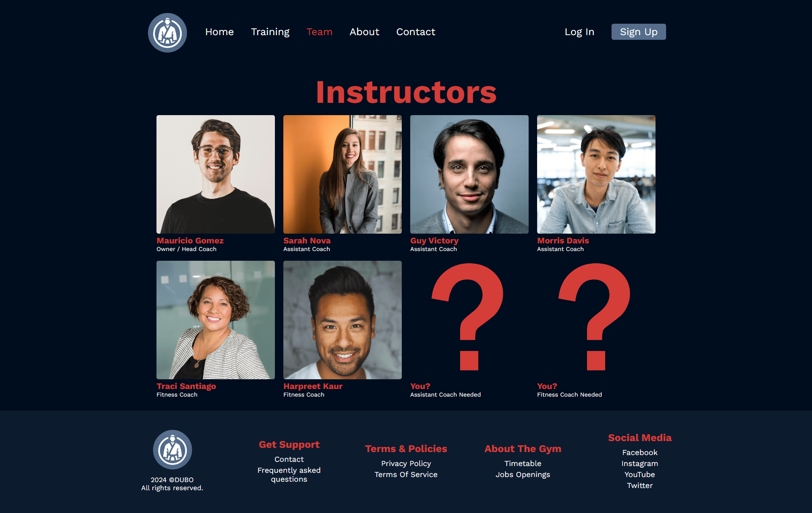Go to the Training page
812x513 pixels.
[x=270, y=32]
